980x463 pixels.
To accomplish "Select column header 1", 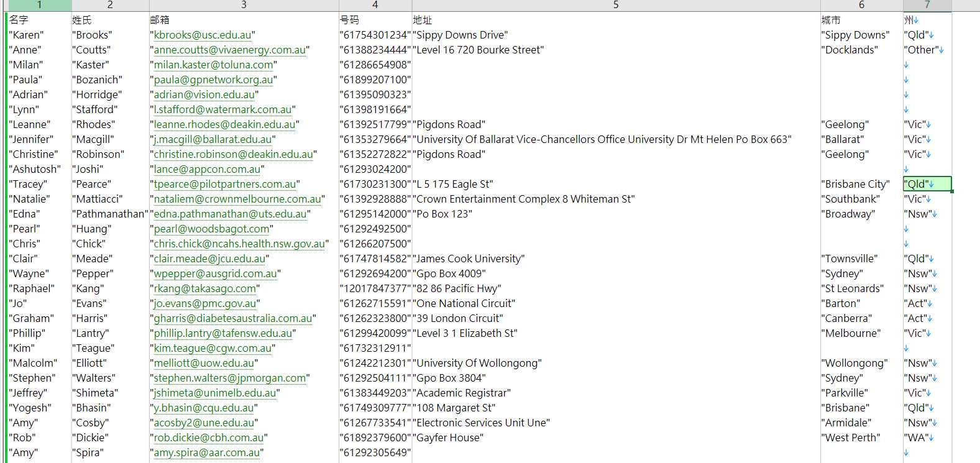I will [x=39, y=5].
